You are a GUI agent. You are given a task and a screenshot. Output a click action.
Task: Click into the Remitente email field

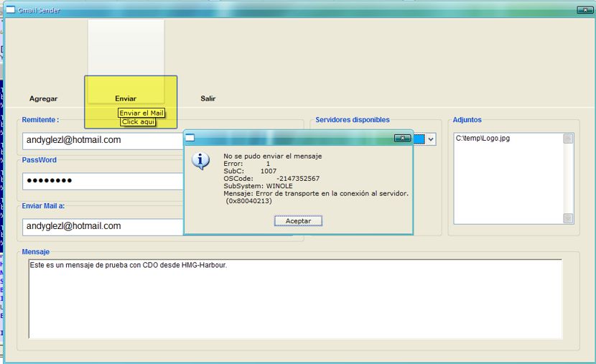click(x=101, y=140)
